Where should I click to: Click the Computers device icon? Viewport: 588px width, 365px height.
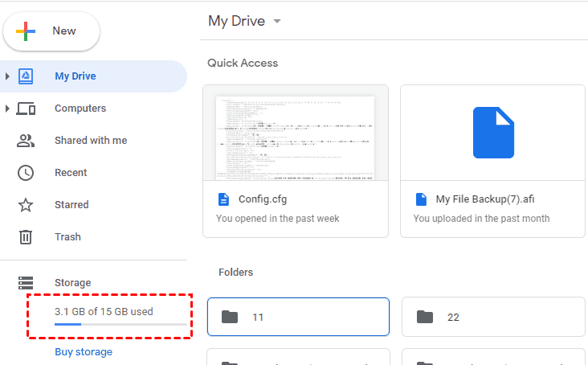(26, 109)
